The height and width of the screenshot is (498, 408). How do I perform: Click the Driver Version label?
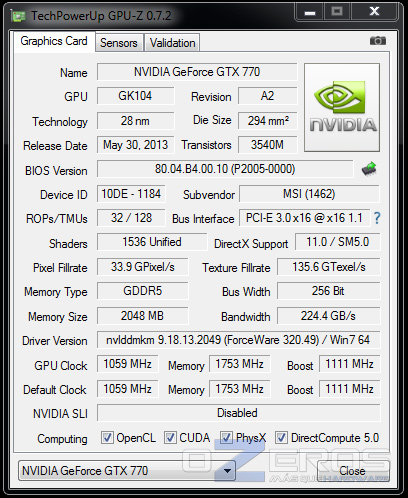point(55,341)
